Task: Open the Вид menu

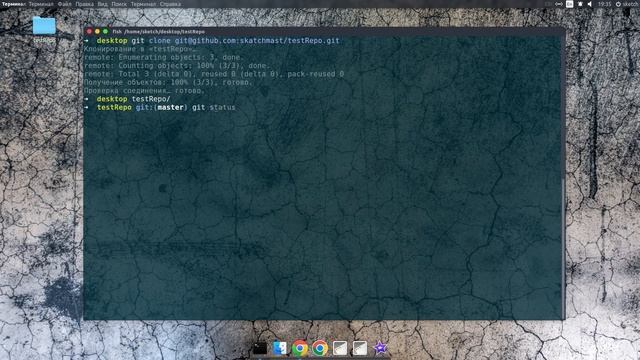Action: (x=102, y=4)
